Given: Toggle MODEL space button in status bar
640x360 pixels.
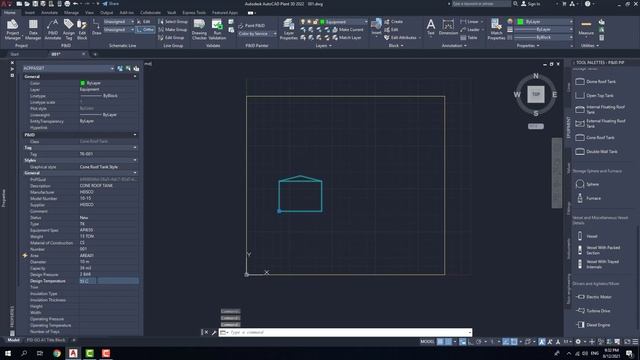Looking at the screenshot, I should tap(427, 342).
